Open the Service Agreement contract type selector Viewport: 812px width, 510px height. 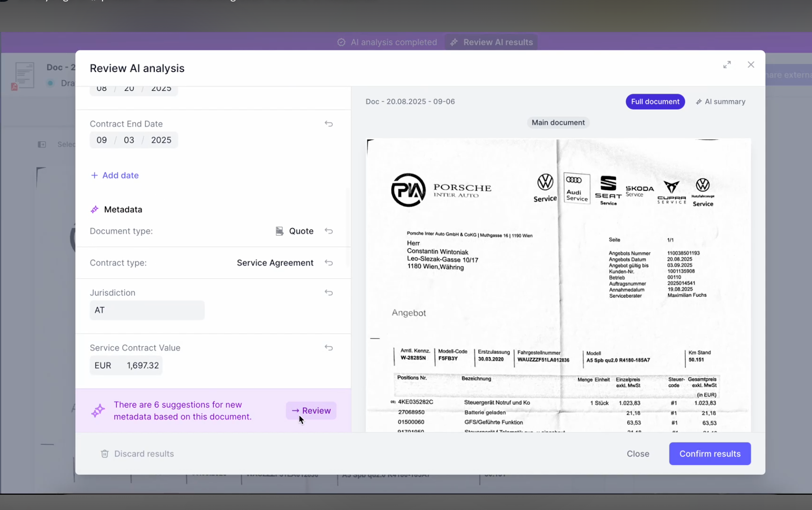click(275, 263)
